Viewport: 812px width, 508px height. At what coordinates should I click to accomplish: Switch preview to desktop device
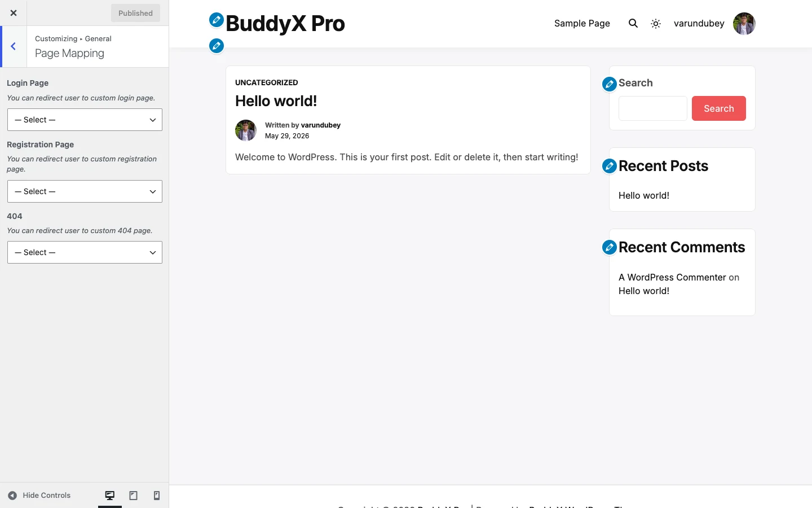(110, 496)
